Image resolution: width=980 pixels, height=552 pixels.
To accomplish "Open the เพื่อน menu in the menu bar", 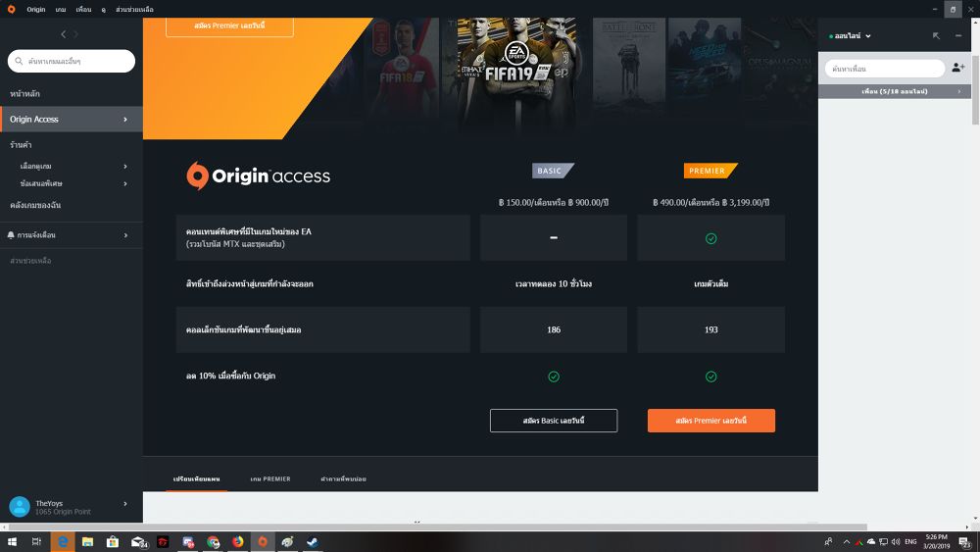I will click(x=83, y=9).
